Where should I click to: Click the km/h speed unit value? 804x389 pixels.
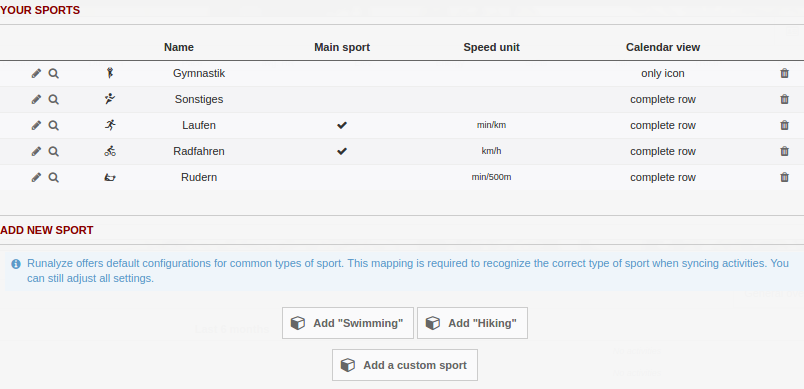coord(491,151)
